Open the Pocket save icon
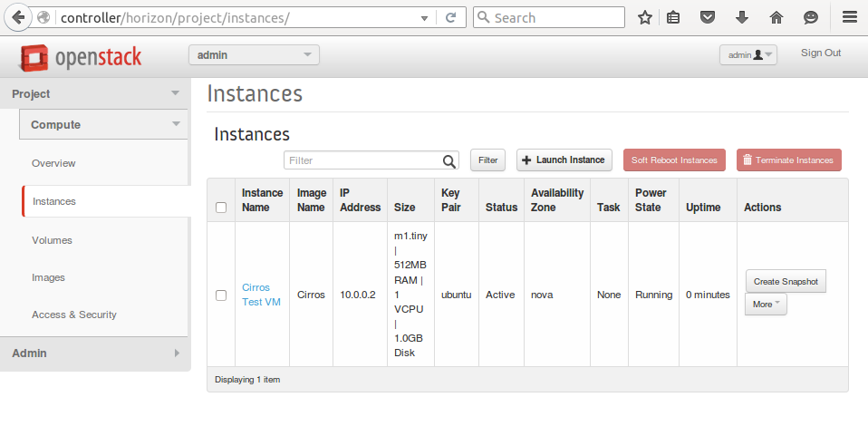 (x=709, y=17)
